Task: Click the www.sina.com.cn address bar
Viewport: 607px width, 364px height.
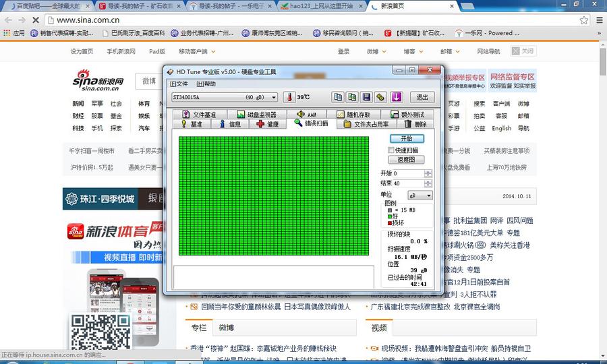Action: pyautogui.click(x=318, y=20)
